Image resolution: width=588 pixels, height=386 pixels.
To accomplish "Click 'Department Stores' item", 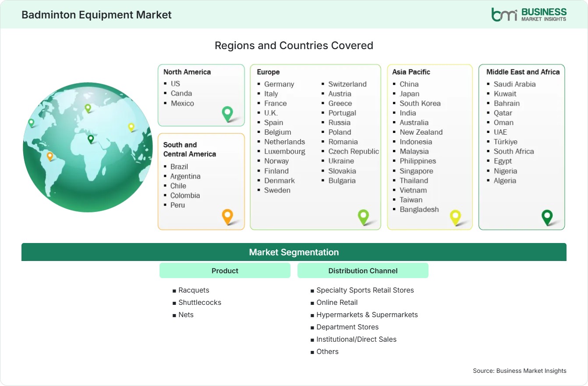I will (x=347, y=327).
